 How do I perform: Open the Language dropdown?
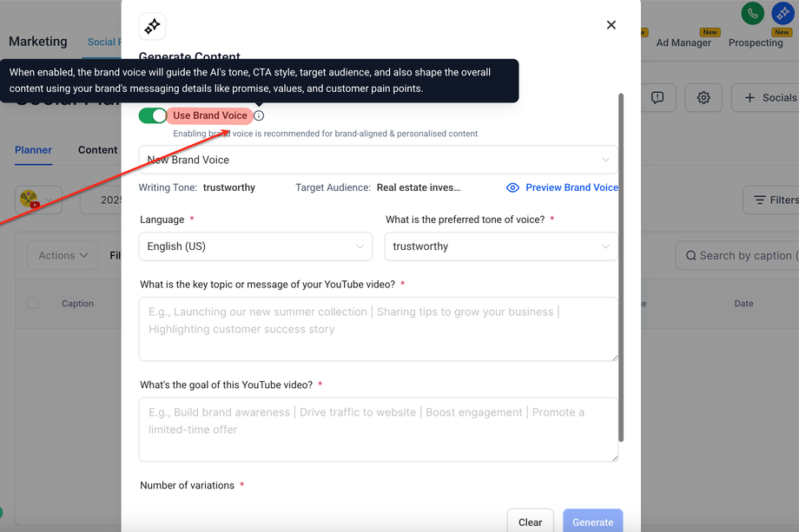[255, 246]
